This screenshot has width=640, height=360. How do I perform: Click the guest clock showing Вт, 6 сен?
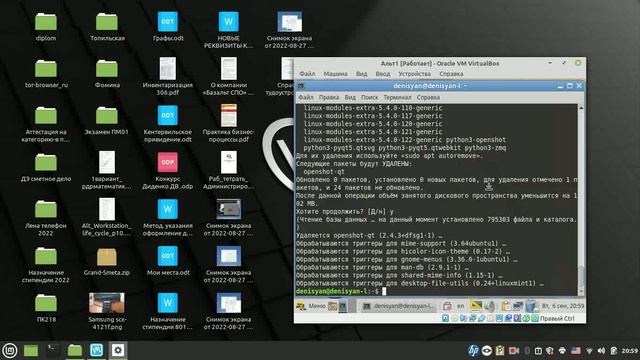click(563, 306)
